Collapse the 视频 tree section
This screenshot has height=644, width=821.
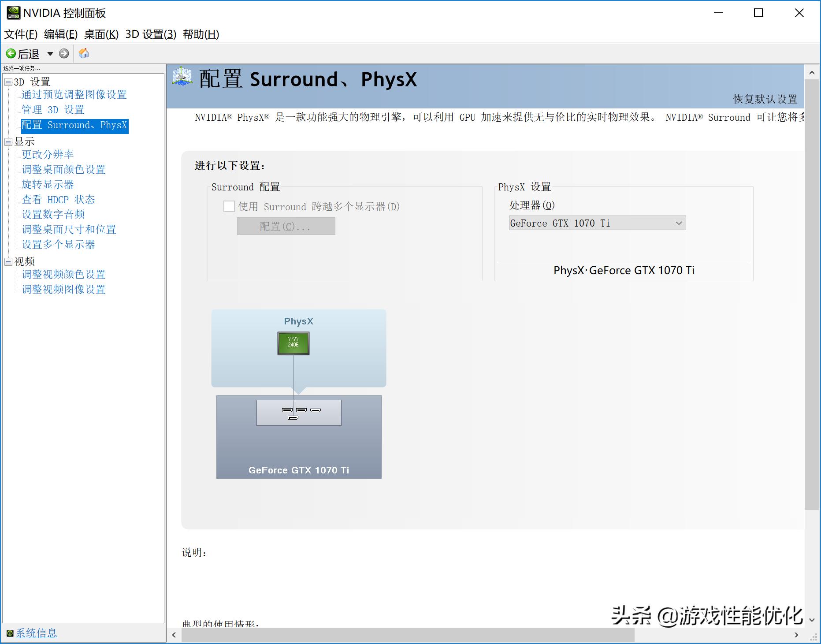[7, 261]
